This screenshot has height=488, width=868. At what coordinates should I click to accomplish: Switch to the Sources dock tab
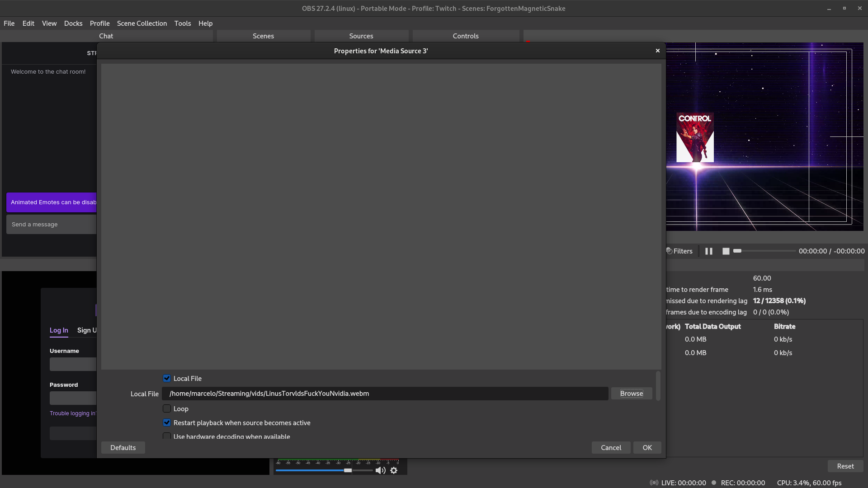(x=361, y=36)
